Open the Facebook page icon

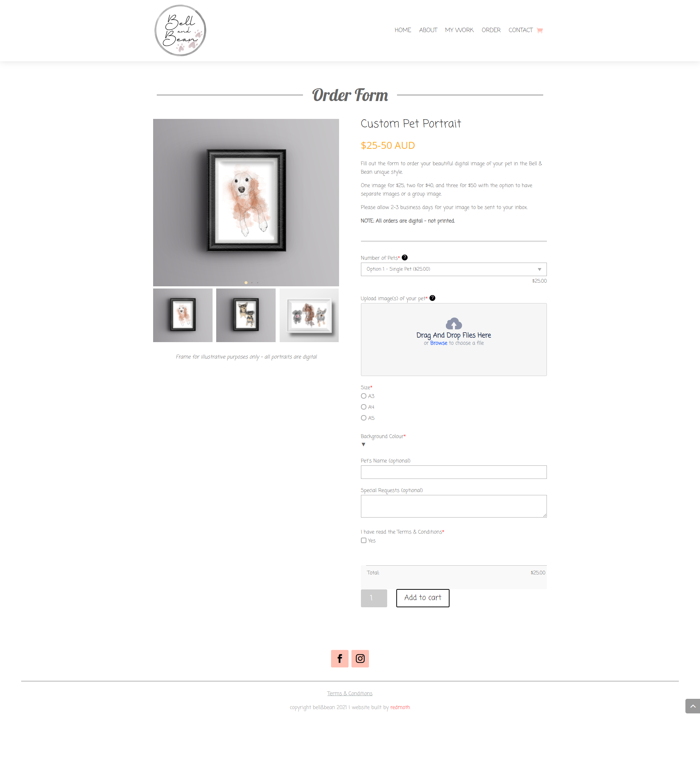(x=339, y=659)
